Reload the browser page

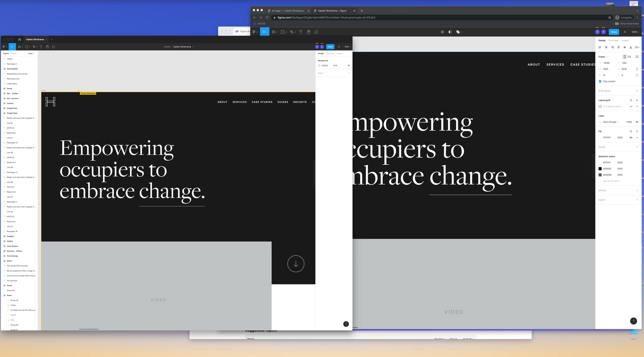pos(267,17)
